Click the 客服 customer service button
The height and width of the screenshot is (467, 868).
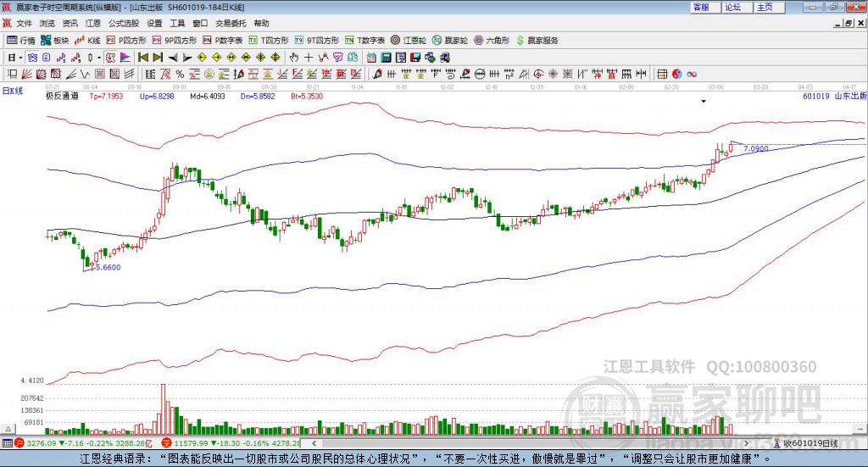701,7
